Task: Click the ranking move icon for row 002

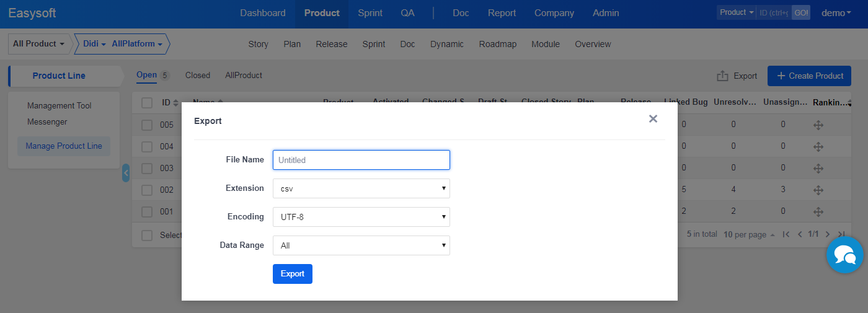Action: coord(818,190)
